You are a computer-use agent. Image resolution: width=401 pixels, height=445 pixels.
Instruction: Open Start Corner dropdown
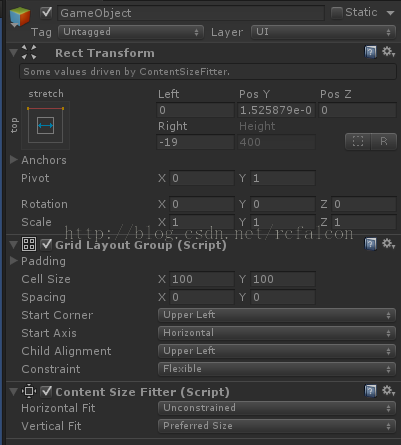pyautogui.click(x=277, y=315)
